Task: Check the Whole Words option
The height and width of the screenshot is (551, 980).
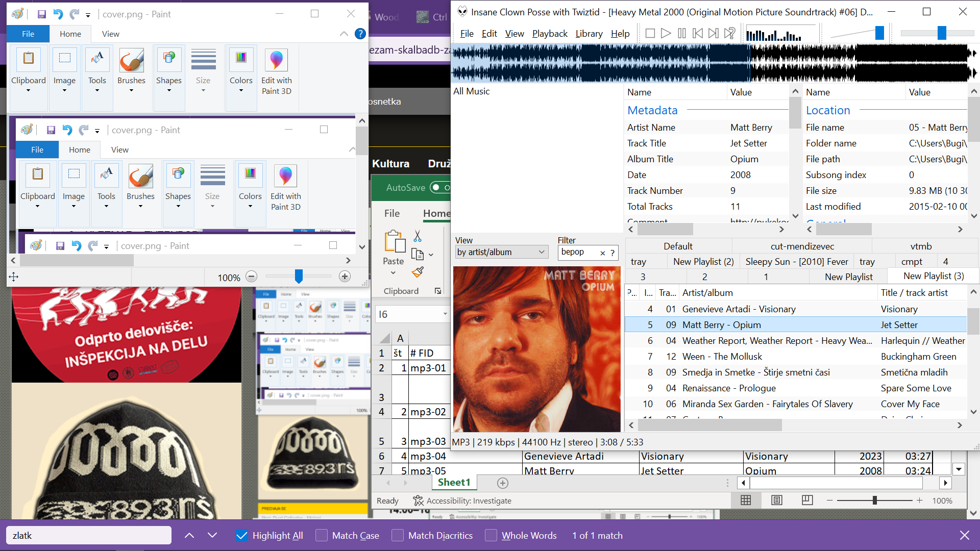Action: coord(491,536)
